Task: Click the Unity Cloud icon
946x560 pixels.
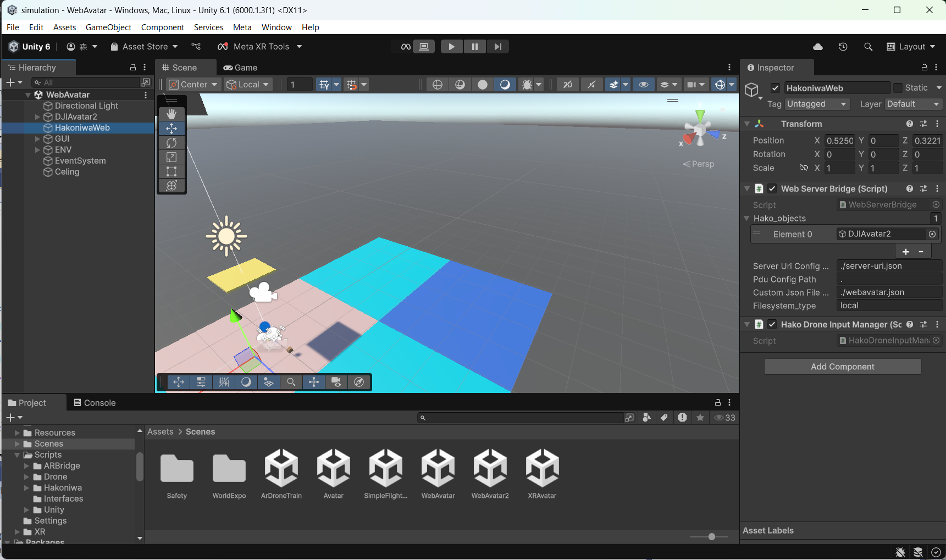Action: click(x=817, y=47)
